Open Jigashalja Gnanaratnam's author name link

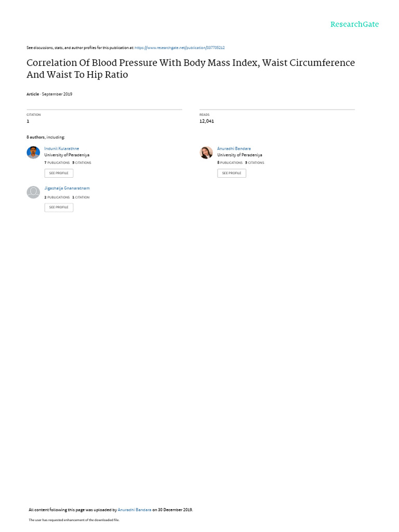coord(67,188)
